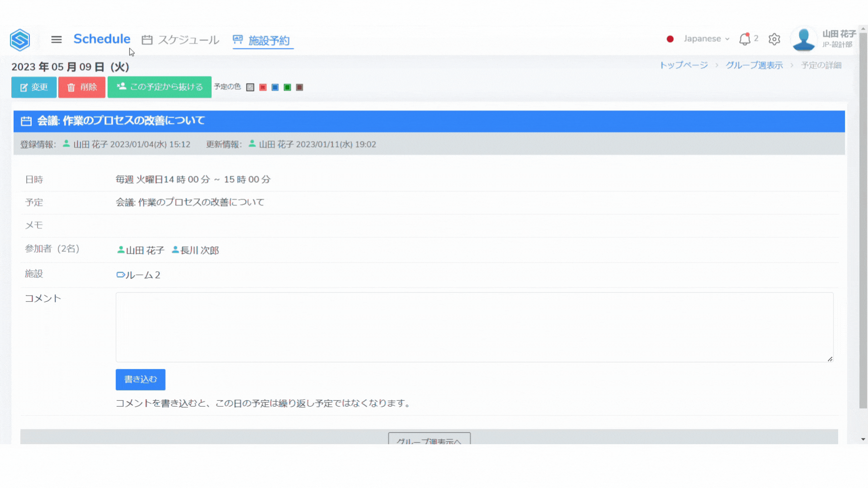Screen dimensions: 868x488
Task: Click participant 山田 花子 in attendees row
Action: tap(141, 250)
